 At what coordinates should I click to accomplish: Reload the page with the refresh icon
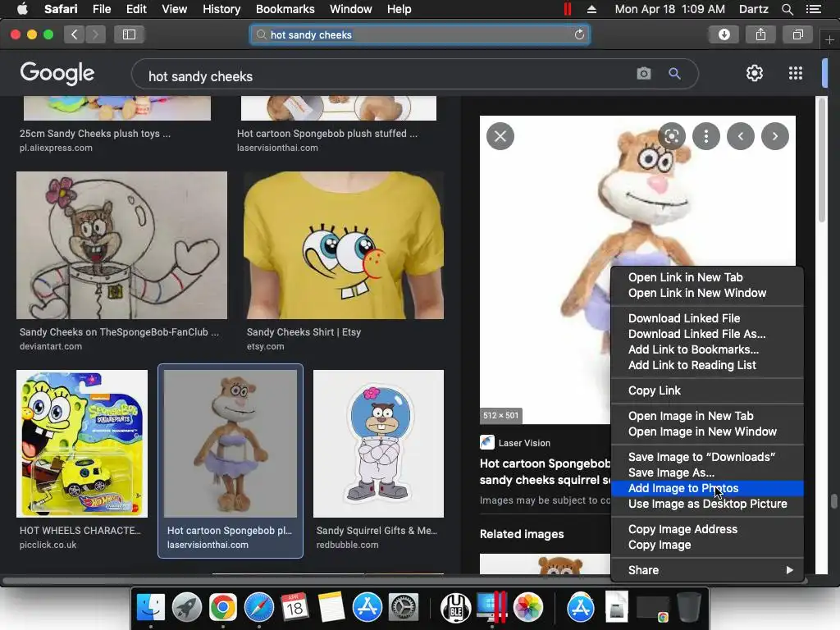579,34
